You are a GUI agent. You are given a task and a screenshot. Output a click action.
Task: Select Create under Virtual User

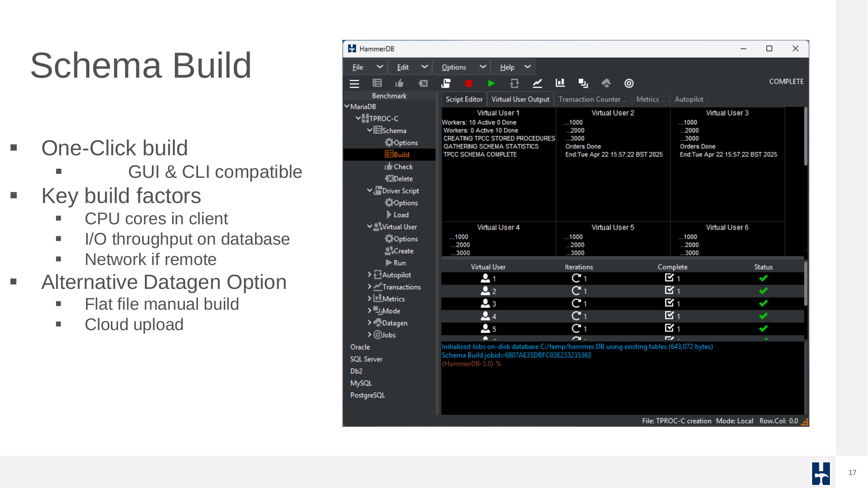tap(399, 251)
